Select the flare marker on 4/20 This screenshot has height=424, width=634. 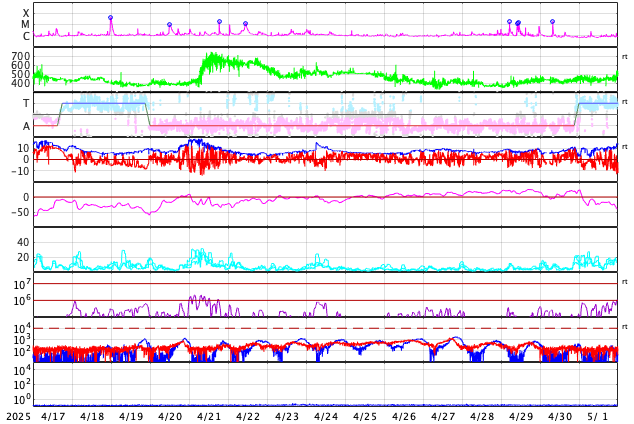click(169, 25)
